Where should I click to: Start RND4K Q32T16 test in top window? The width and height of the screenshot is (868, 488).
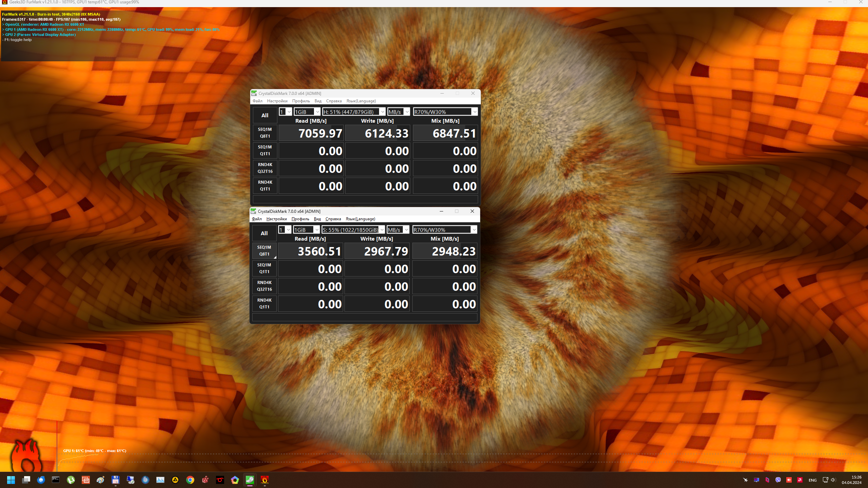[x=265, y=168]
